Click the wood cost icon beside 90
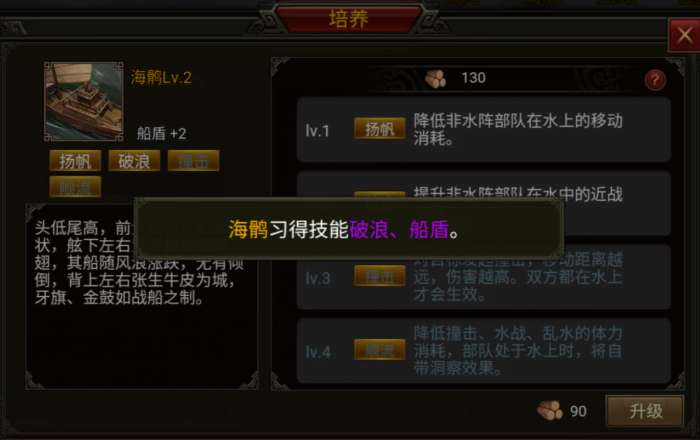The width and height of the screenshot is (700, 440). click(x=550, y=410)
